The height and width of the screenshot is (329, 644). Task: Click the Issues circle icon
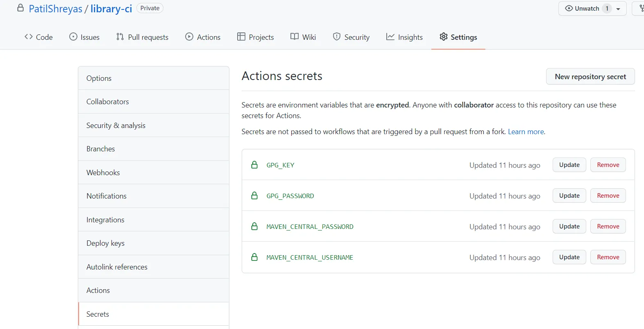pos(73,37)
